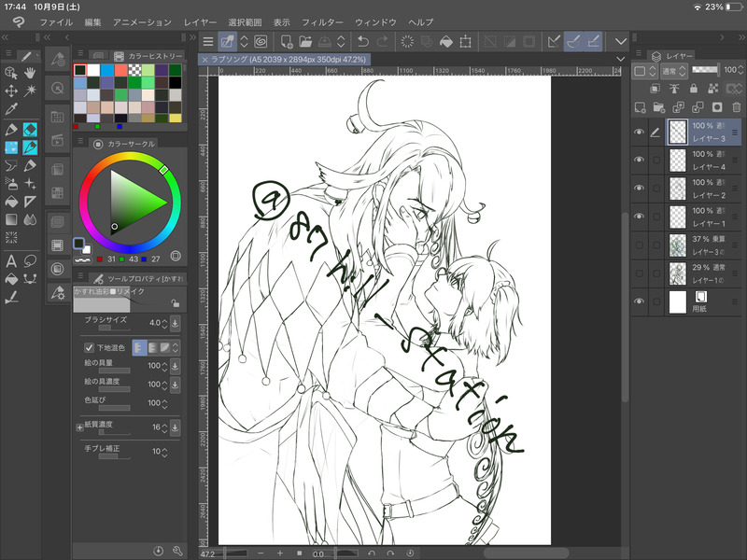Screen dimensions: 747x560
Task: Open Clip Studio spiral icon in the command bar
Action: (x=261, y=42)
